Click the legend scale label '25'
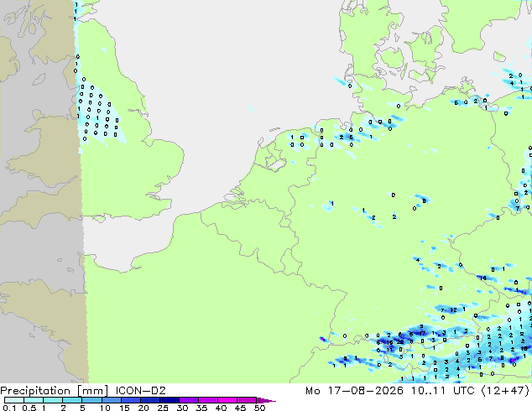 point(163,408)
